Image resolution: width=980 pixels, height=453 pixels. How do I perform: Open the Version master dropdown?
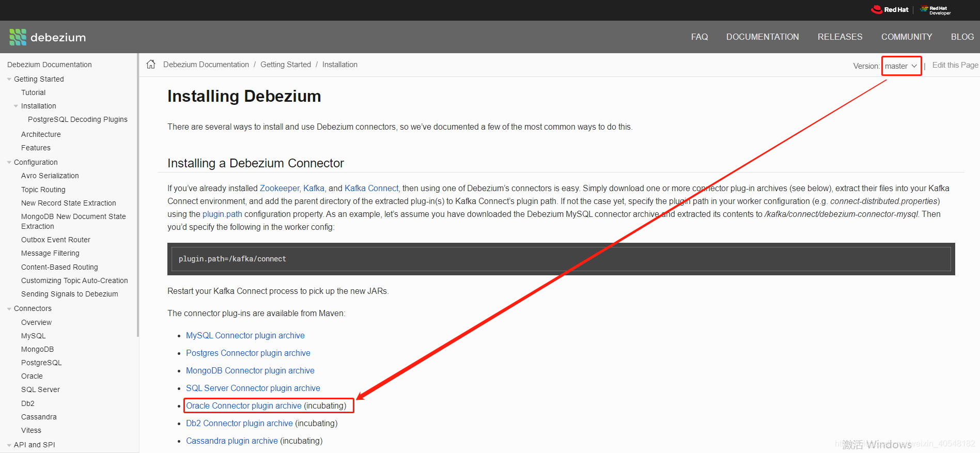tap(901, 66)
